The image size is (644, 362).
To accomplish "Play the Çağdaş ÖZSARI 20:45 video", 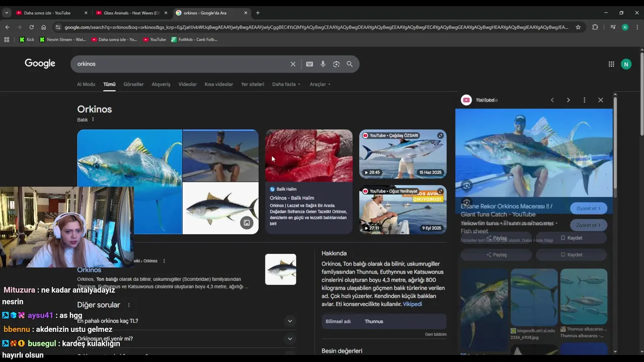I will [403, 154].
